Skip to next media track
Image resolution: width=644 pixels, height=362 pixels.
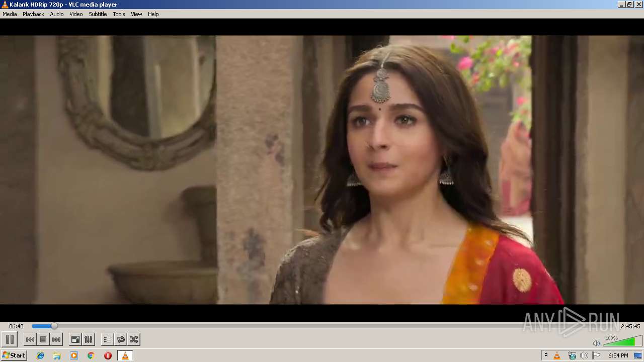[56, 339]
